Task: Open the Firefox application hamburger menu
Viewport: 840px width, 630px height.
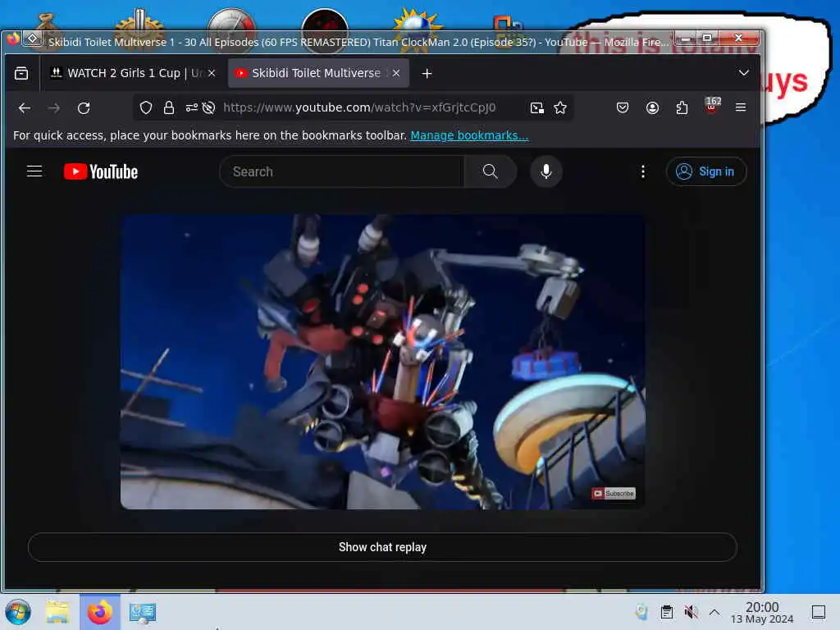Action: [x=741, y=107]
